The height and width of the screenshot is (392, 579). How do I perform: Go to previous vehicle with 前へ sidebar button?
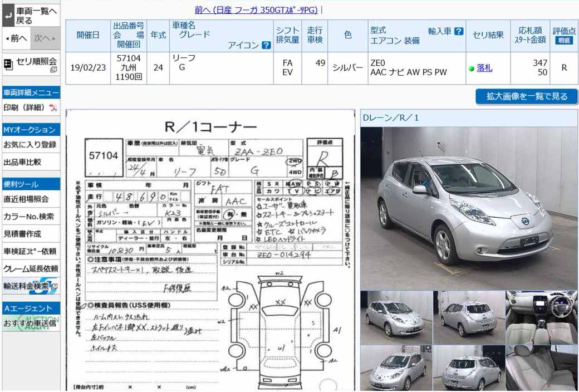coord(17,38)
